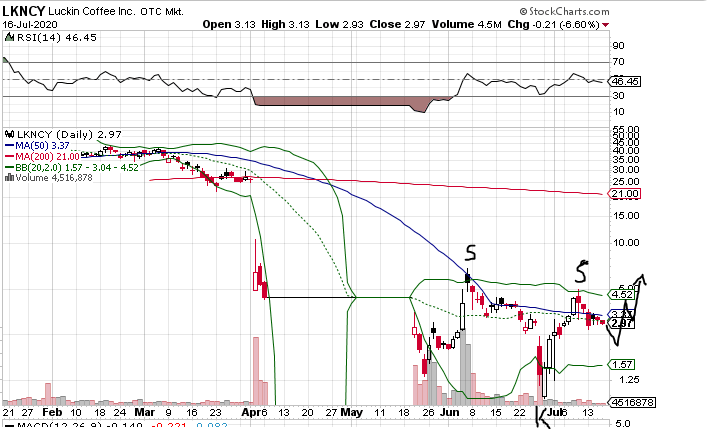Image resolution: width=720 pixels, height=429 pixels.
Task: Click the 90 level on RSI axis
Action: [618, 45]
